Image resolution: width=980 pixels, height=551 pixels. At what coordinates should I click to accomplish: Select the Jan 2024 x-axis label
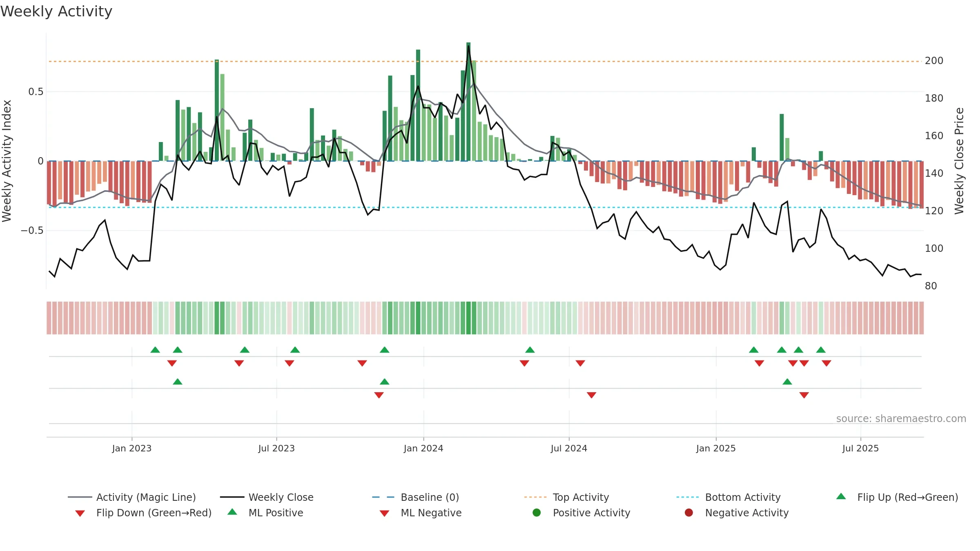(423, 448)
